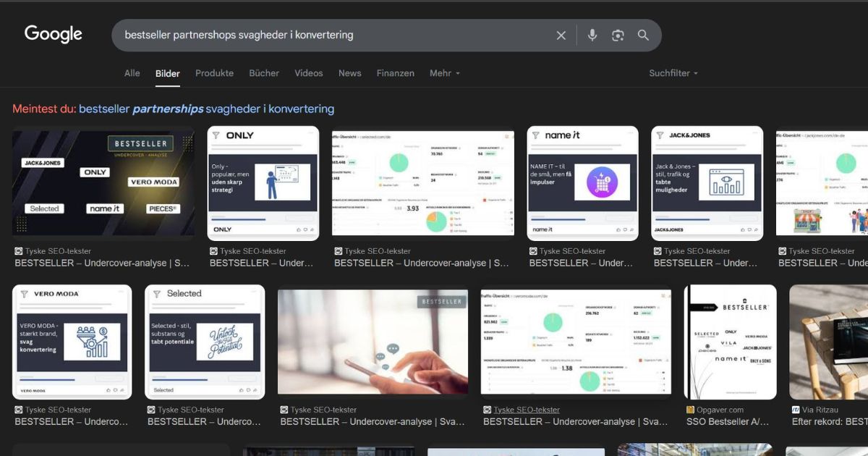Viewport: 868px width, 456px height.
Task: Select the Bilder tab
Action: click(x=168, y=73)
